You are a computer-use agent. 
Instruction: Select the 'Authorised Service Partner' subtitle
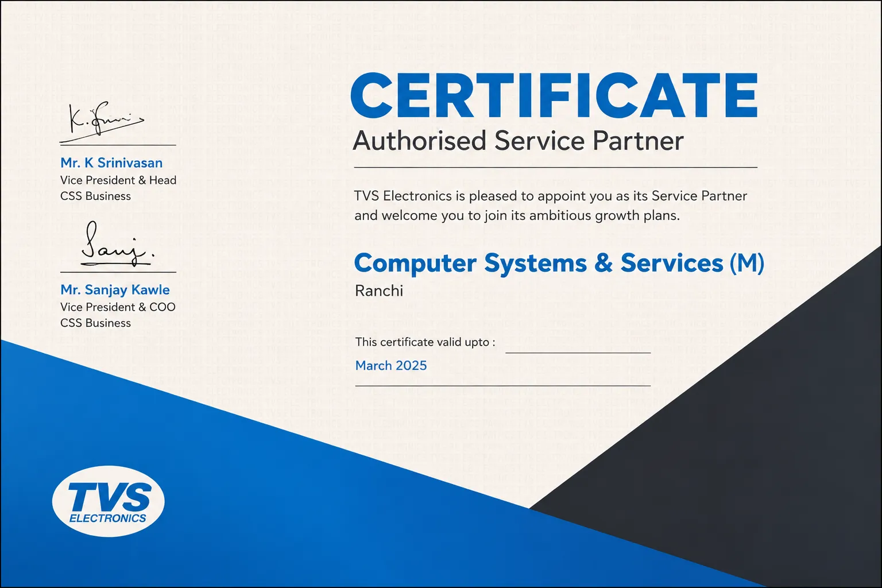(x=518, y=141)
